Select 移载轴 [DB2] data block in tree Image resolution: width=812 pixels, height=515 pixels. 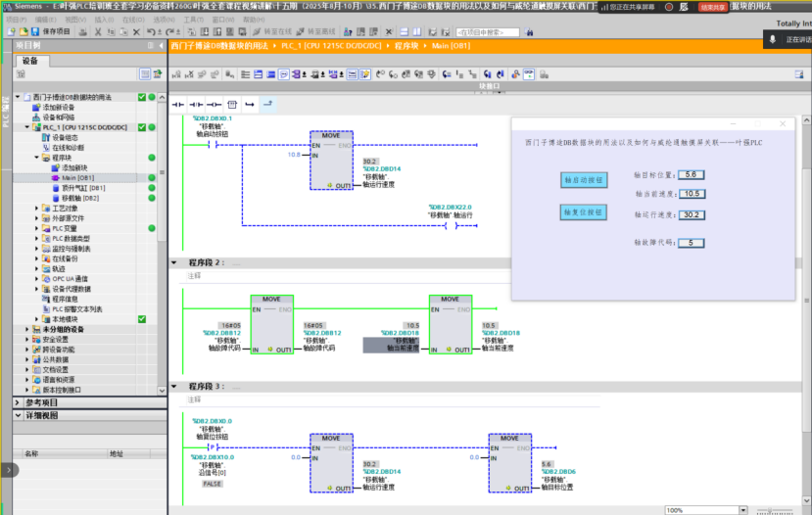point(79,198)
